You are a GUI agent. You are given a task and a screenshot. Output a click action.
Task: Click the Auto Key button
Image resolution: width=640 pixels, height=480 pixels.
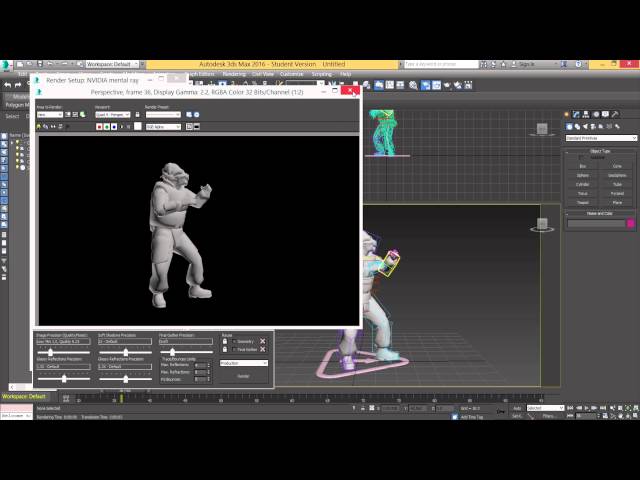[517, 408]
